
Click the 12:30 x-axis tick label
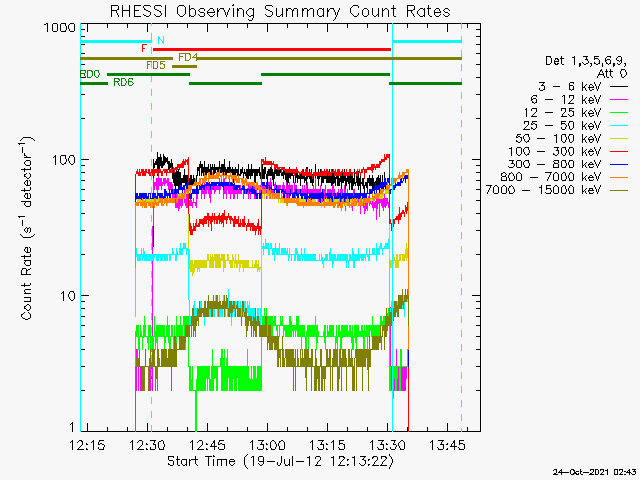pos(148,445)
